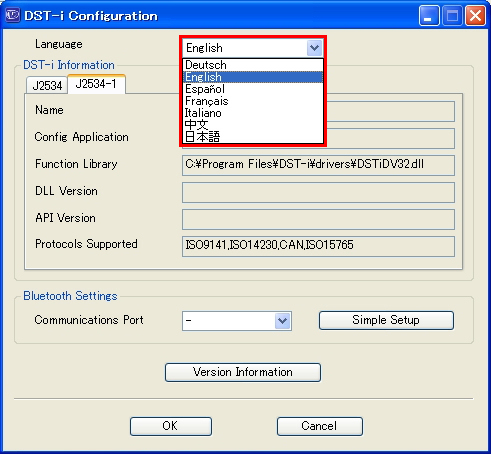Viewport: 491px width, 454px height.
Task: Select 日本語 language option
Action: (253, 137)
